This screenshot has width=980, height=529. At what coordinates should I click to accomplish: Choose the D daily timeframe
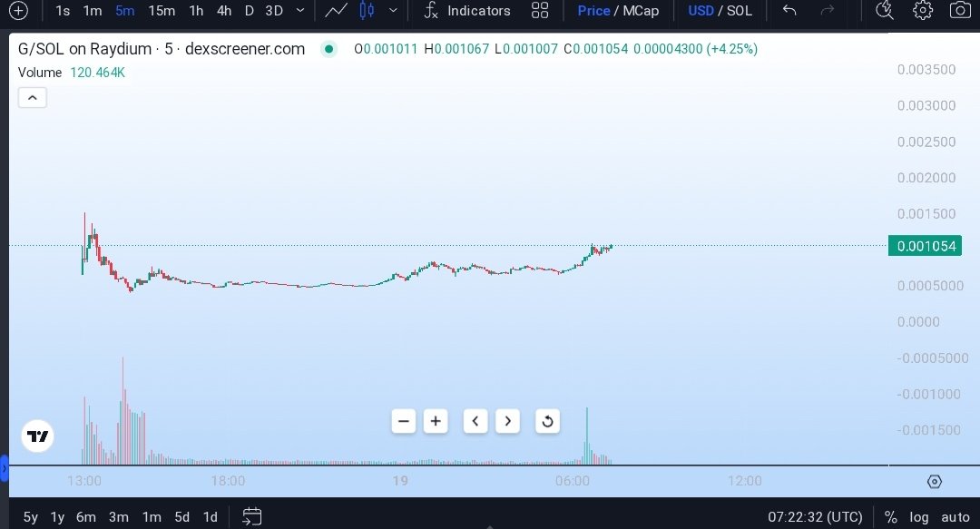tap(250, 11)
